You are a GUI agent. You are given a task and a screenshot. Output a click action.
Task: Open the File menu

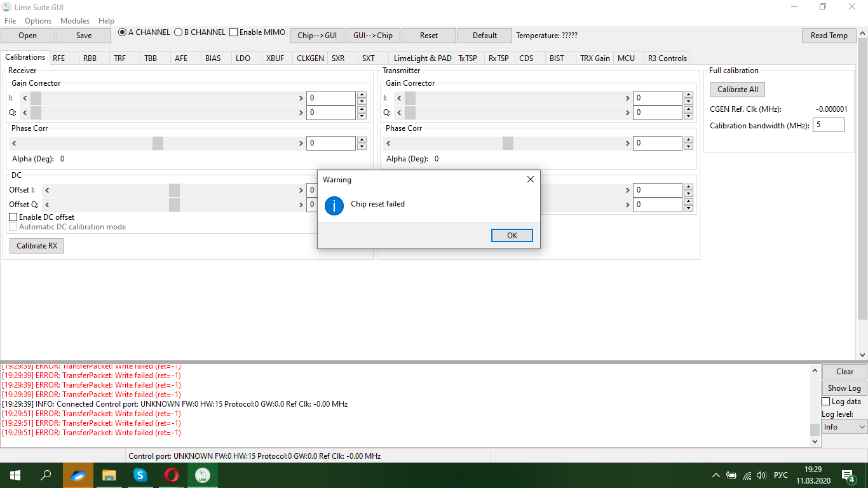click(10, 21)
